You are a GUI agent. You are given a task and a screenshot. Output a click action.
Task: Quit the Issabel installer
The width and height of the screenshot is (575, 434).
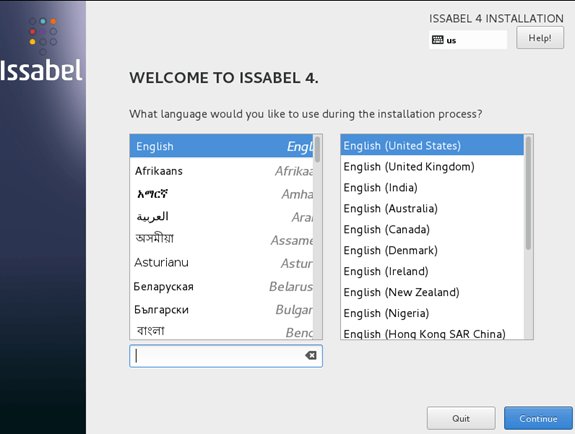tap(461, 418)
